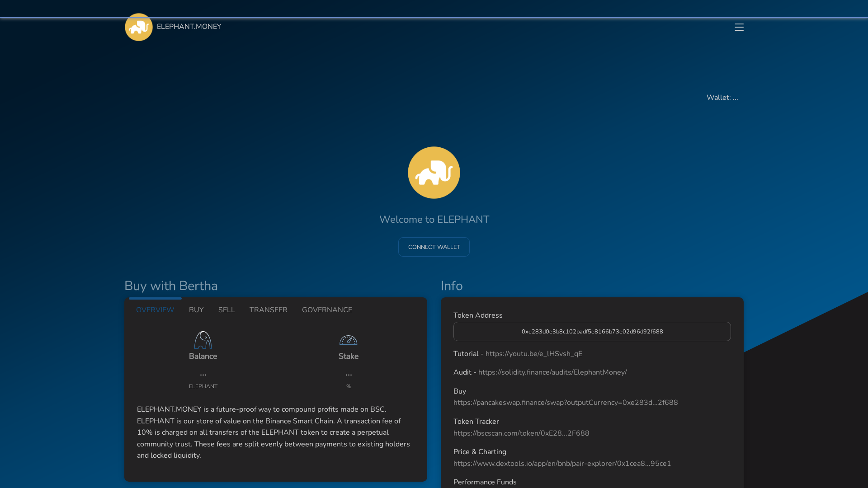Click the ELEPHANT balance unit text
Image resolution: width=868 pixels, height=488 pixels.
pos(203,386)
